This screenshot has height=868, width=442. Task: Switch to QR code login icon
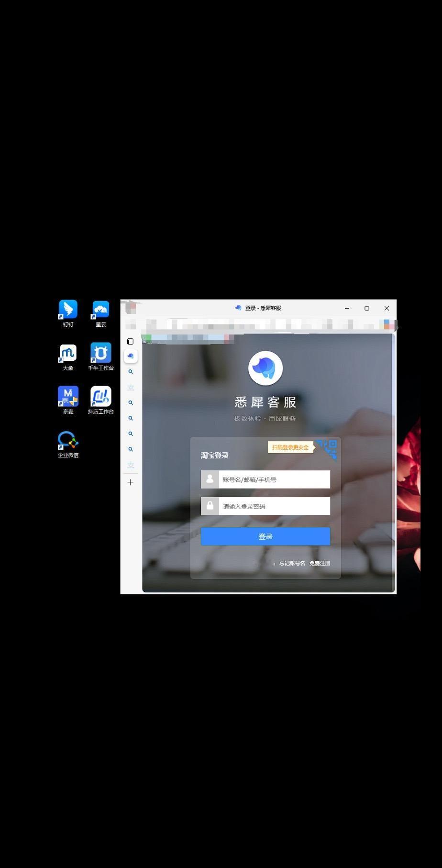click(328, 449)
